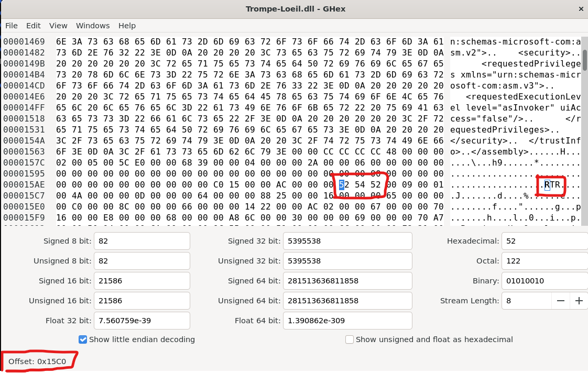Open the Help menu
Screen dimensions: 588x373
click(127, 26)
